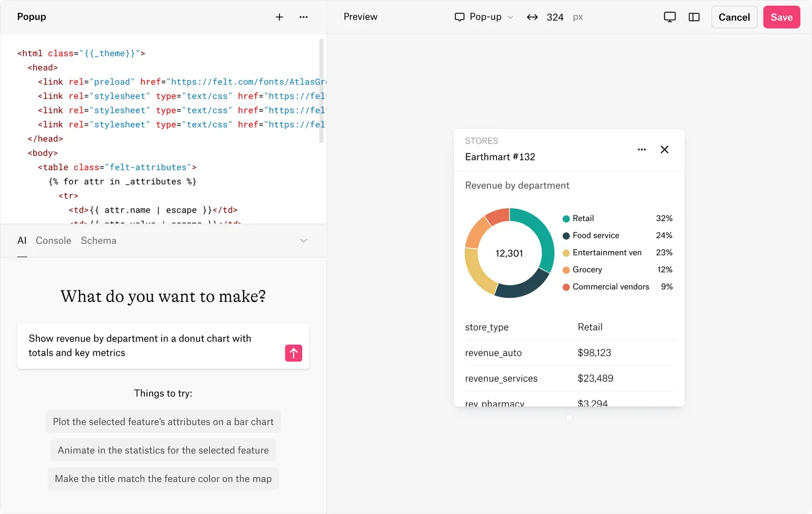Open the Popup panel more options menu

303,17
